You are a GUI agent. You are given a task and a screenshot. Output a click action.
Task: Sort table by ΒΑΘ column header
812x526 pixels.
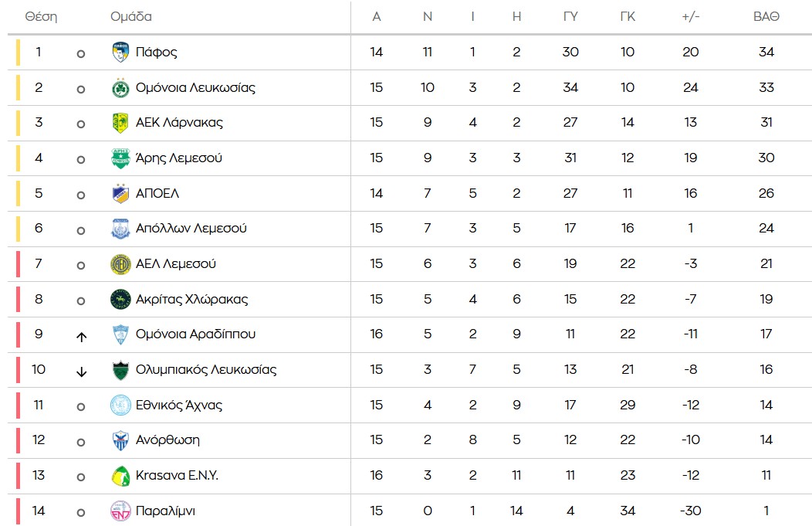pyautogui.click(x=766, y=17)
